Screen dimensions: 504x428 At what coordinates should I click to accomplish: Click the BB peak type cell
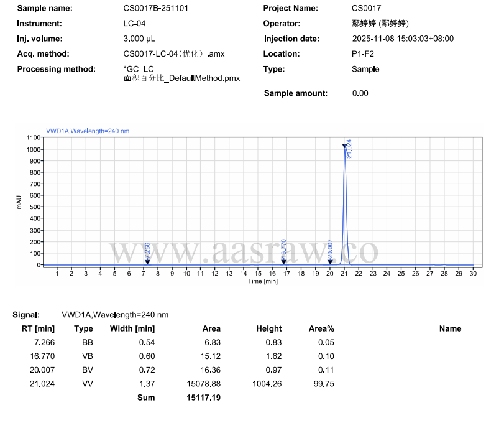pyautogui.click(x=87, y=343)
